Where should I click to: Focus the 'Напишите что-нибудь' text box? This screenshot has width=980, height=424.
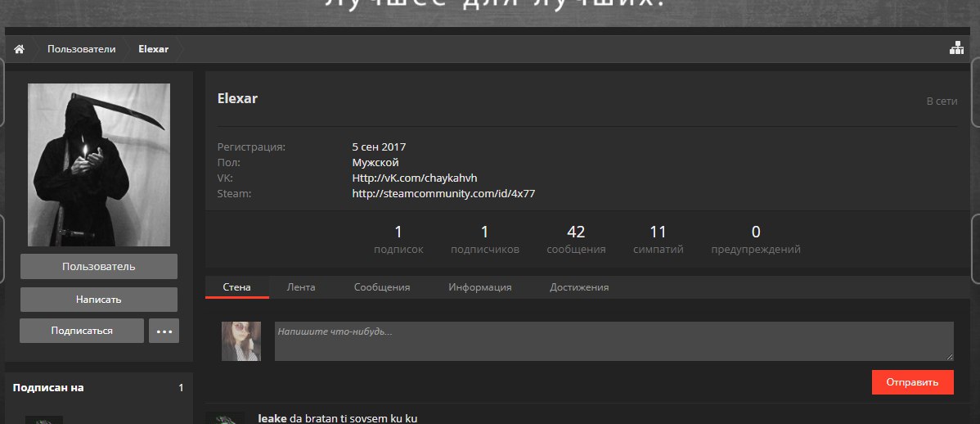click(614, 341)
